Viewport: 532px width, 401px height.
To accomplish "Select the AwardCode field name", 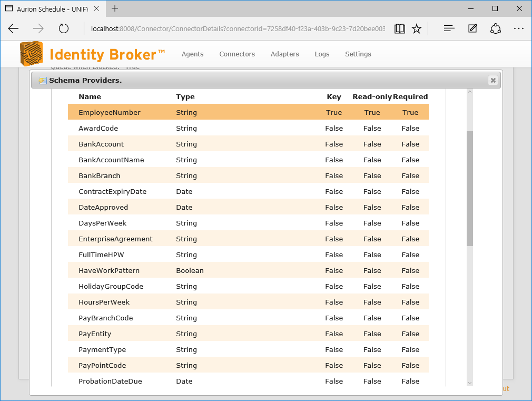I will point(98,129).
